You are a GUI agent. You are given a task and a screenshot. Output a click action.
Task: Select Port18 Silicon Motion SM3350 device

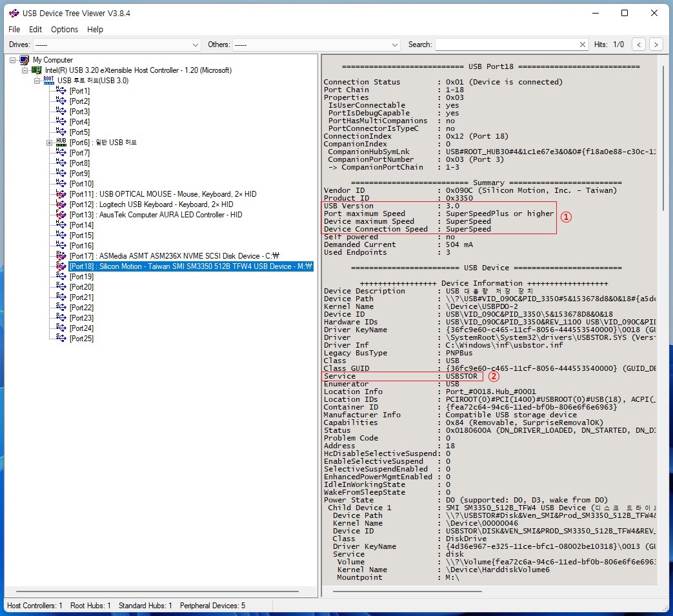191,266
